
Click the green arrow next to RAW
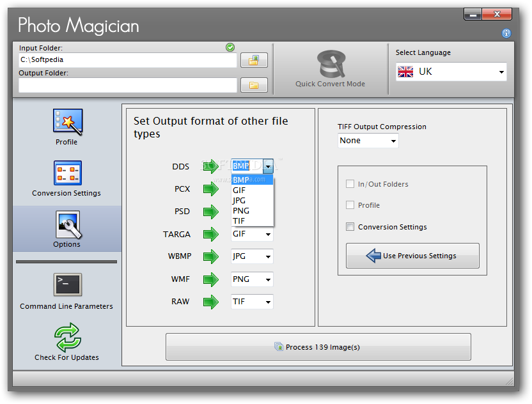[211, 302]
